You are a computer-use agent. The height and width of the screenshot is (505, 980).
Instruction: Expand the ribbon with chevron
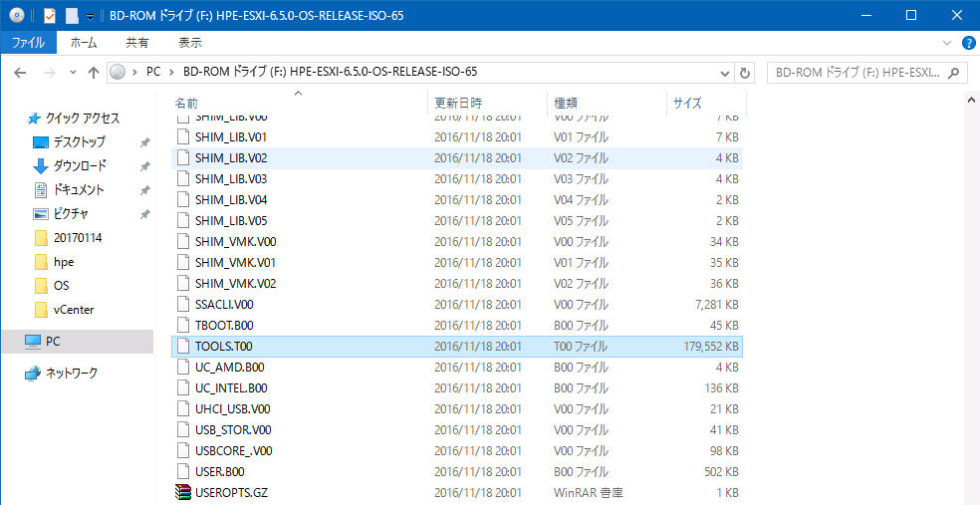pyautogui.click(x=947, y=43)
